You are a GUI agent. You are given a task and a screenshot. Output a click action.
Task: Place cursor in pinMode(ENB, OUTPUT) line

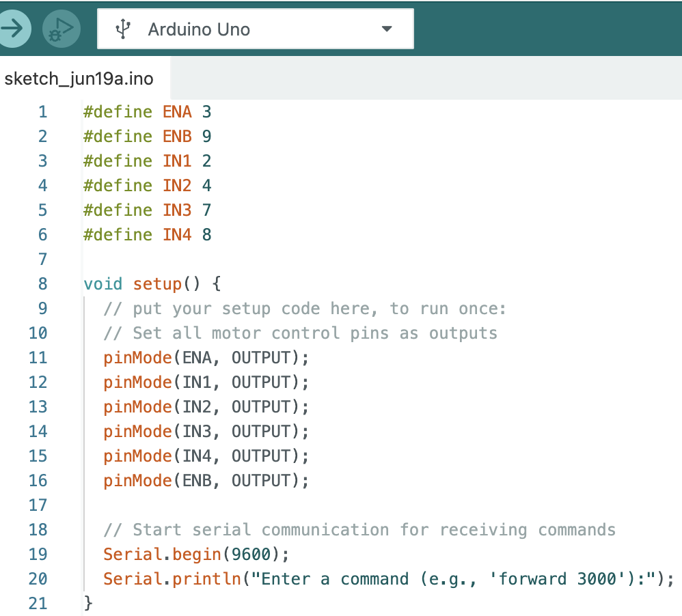click(205, 481)
